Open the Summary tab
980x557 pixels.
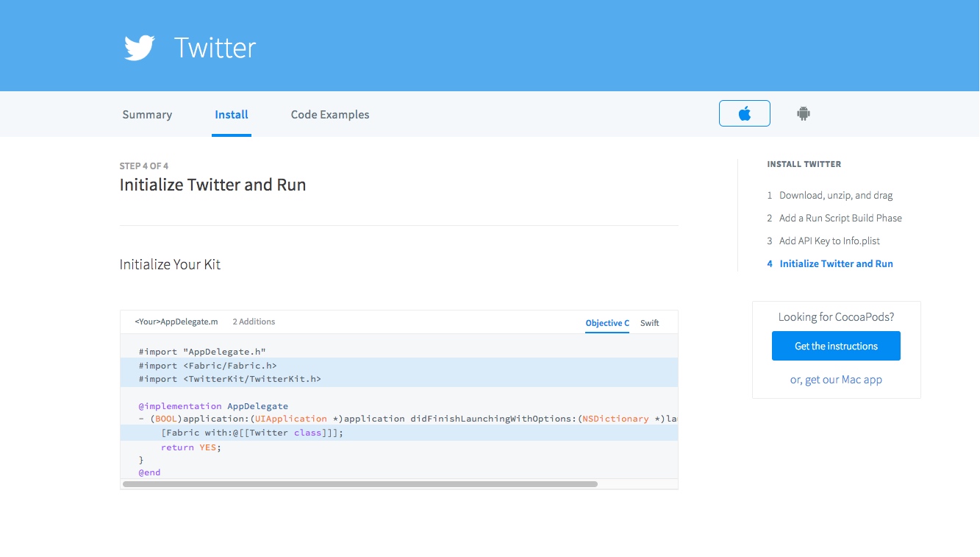click(147, 115)
